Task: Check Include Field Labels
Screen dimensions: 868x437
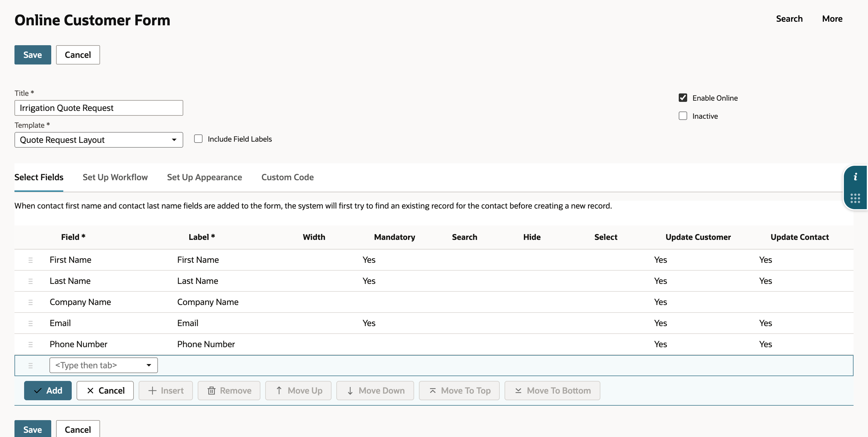Action: pos(198,139)
